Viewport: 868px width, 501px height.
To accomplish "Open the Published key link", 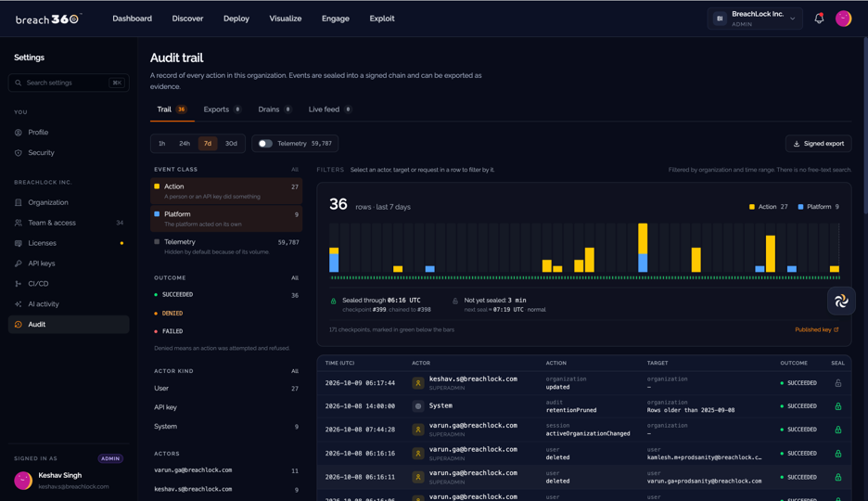I will pyautogui.click(x=817, y=329).
